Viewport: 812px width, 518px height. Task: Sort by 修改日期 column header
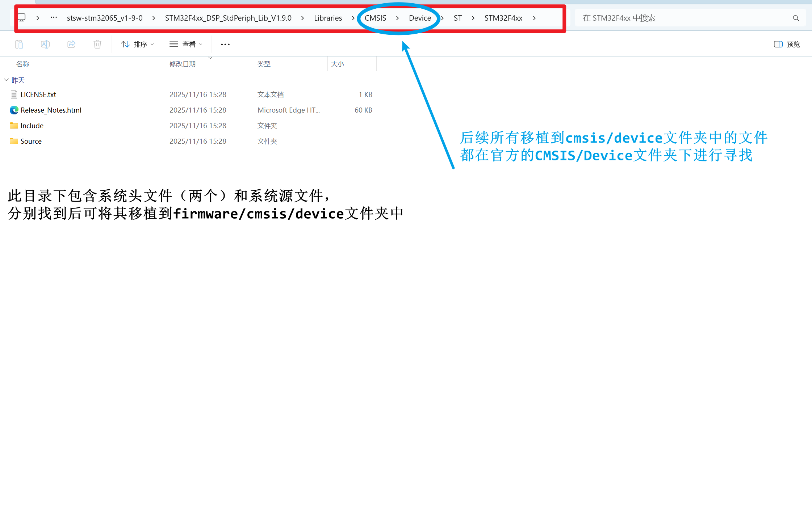(183, 64)
